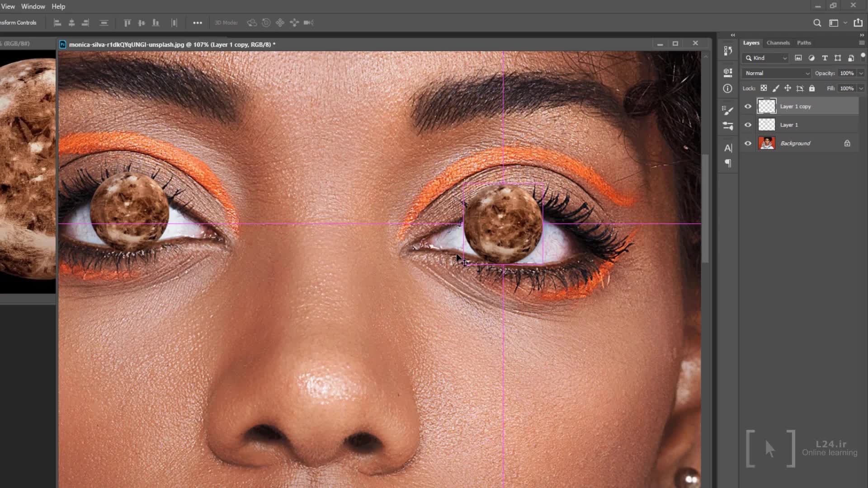Image resolution: width=868 pixels, height=488 pixels.
Task: Open the Normal blend mode dropdown
Action: tap(777, 73)
